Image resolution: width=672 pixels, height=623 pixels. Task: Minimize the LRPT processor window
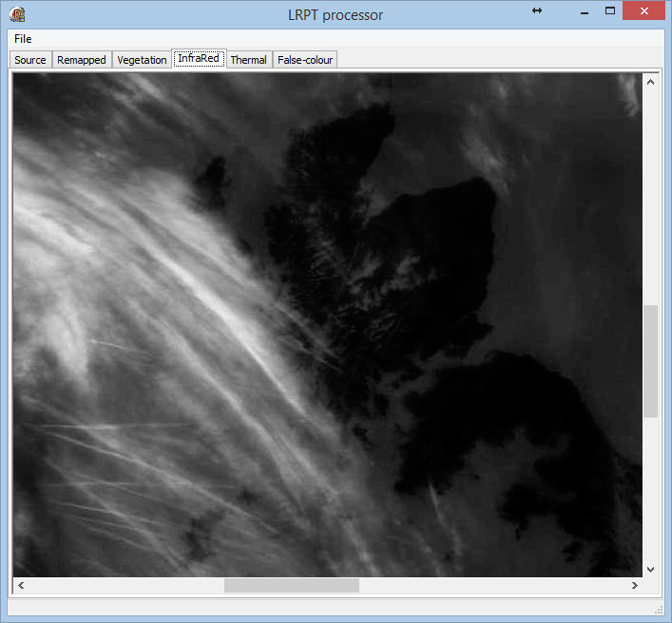point(585,11)
